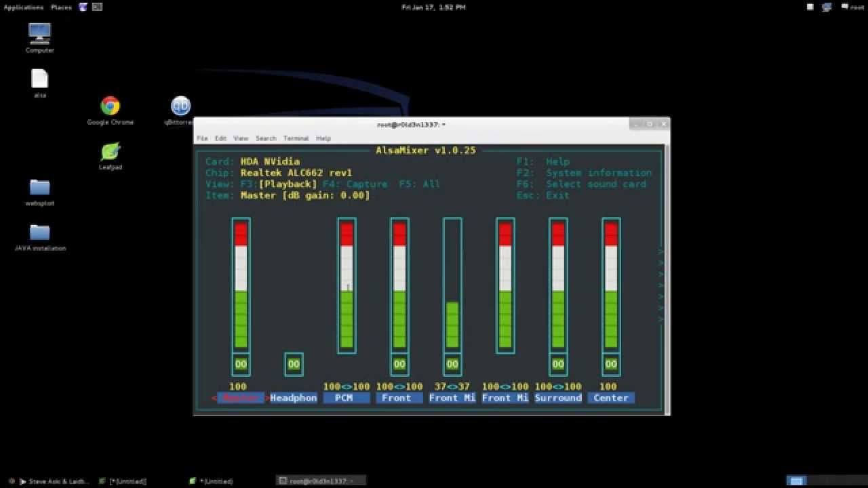The image size is (868, 488).
Task: Click the HDA NVidia card text
Action: (270, 161)
